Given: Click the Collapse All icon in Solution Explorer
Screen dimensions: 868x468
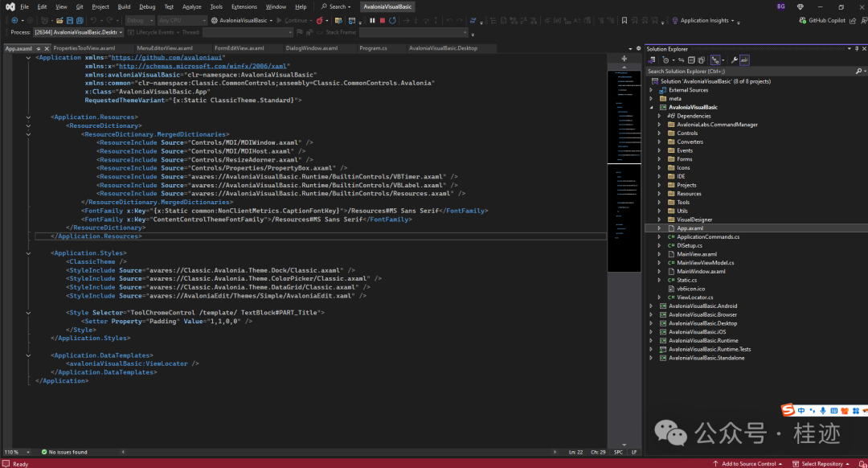Looking at the screenshot, I should pyautogui.click(x=691, y=60).
